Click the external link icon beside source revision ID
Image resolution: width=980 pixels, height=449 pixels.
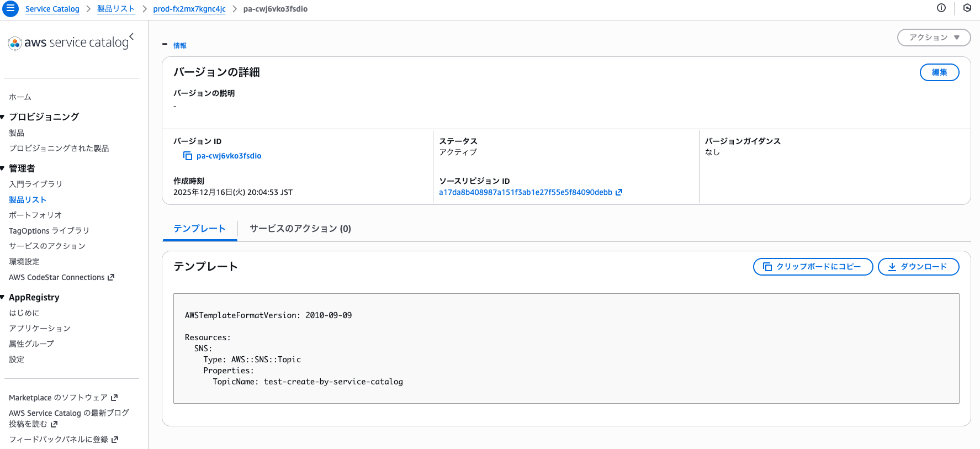619,192
